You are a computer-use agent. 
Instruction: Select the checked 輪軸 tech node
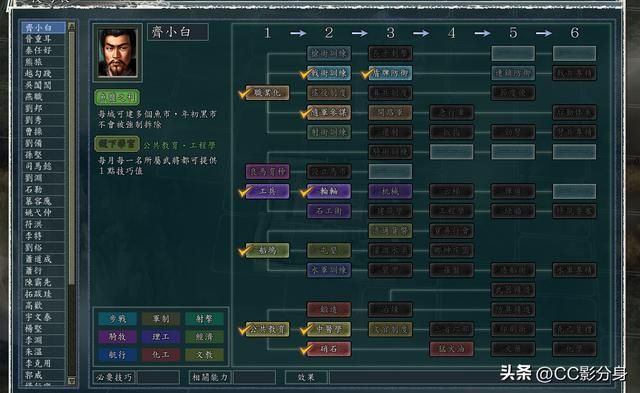[329, 191]
